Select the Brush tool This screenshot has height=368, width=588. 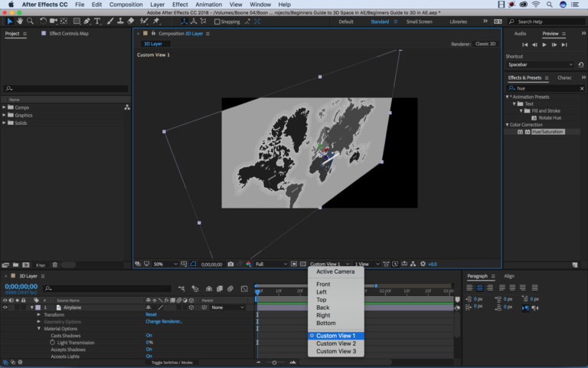[110, 21]
